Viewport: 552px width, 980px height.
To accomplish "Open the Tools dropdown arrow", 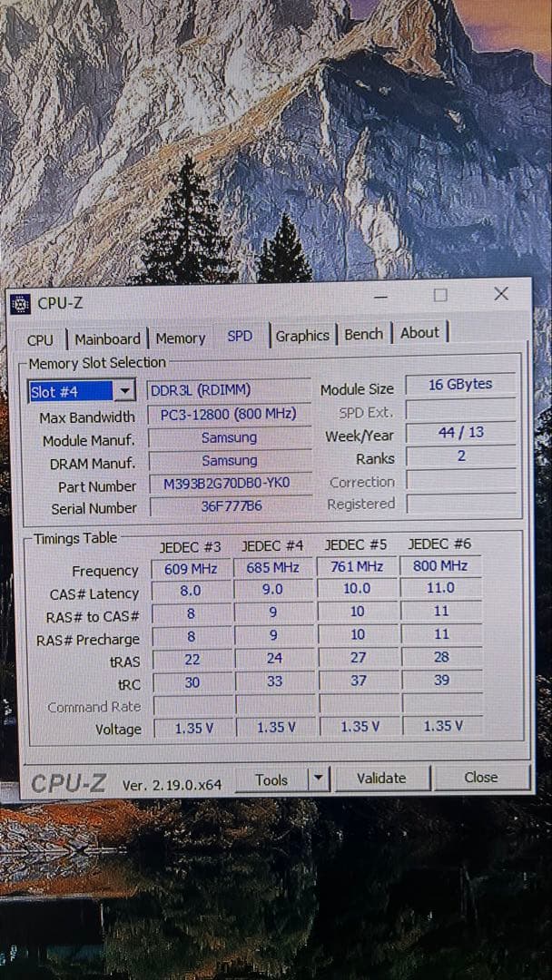I will (x=318, y=779).
